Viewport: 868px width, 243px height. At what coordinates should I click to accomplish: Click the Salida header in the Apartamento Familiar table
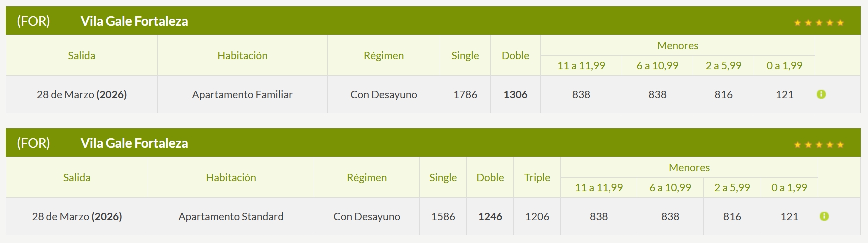[x=81, y=56]
